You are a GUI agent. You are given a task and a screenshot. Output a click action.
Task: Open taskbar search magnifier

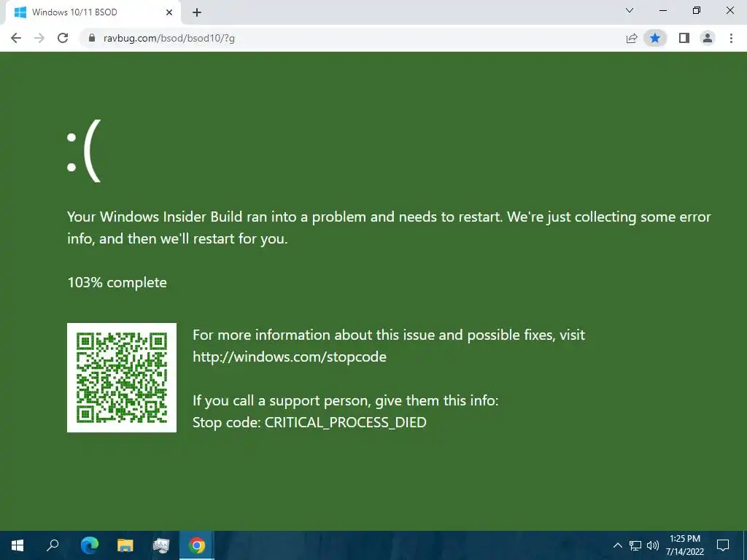(53, 545)
